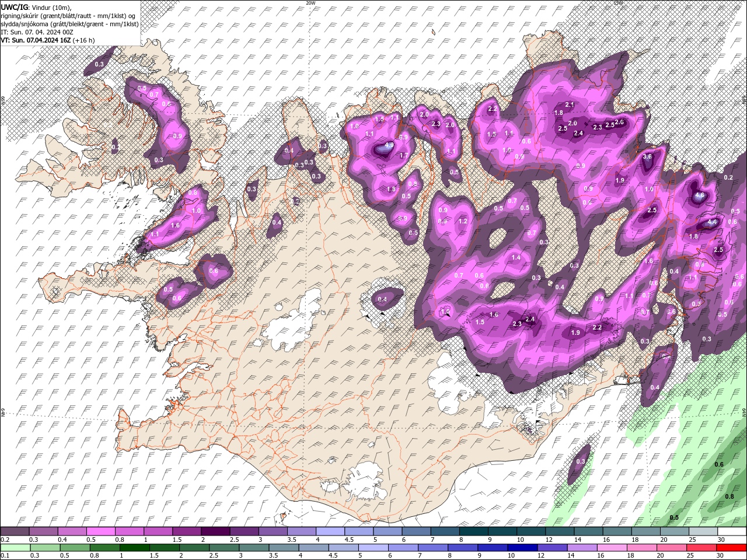Image resolution: width=747 pixels, height=560 pixels.
Task: Click the lavender 4 swatch, upper legend row
Action: tap(329, 531)
